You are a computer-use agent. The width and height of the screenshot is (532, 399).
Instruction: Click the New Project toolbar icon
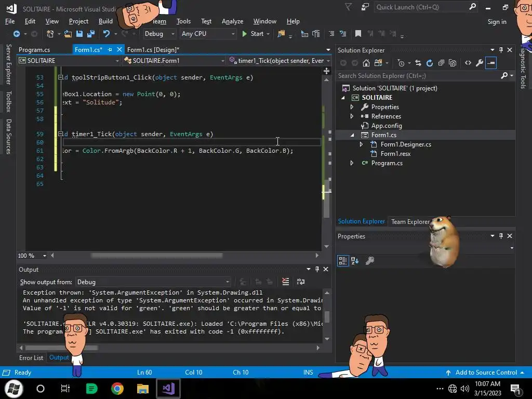50,34
